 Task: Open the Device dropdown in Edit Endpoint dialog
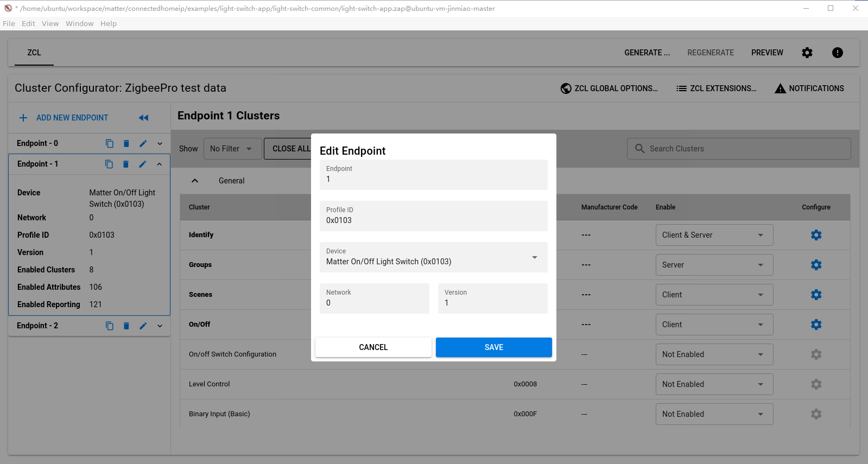pos(434,257)
